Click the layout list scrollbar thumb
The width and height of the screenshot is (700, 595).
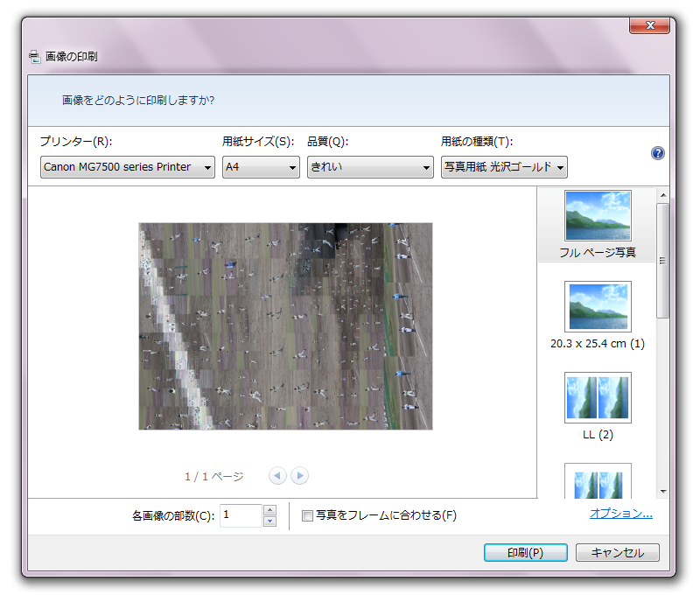point(663,261)
